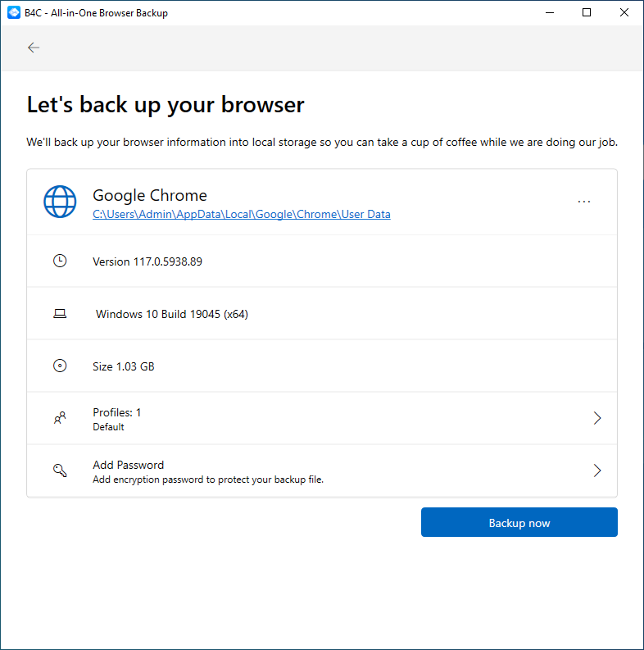Click the profiles people icon
This screenshot has height=650, width=644.
coord(60,418)
